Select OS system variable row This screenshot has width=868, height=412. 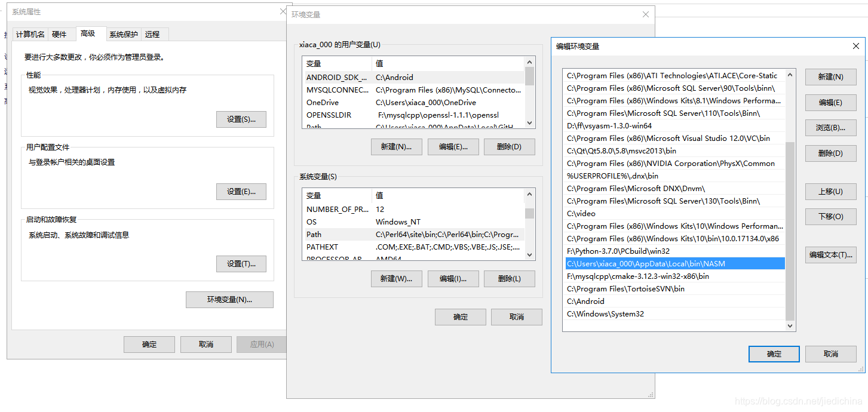coord(415,222)
